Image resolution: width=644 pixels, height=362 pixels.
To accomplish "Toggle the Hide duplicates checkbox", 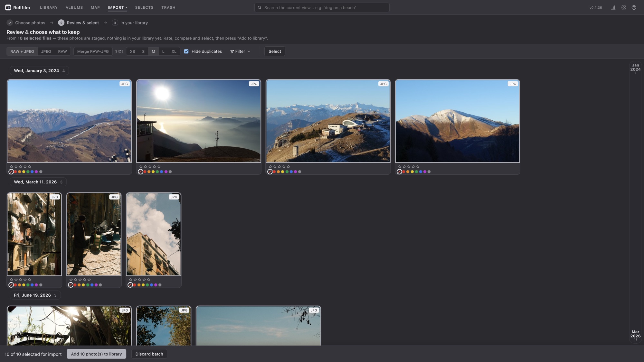I will point(186,51).
